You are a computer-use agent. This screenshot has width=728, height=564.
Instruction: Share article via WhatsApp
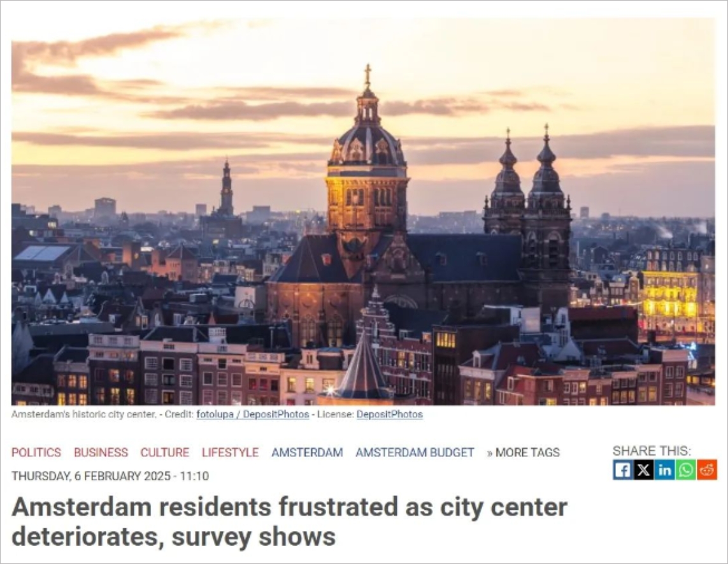point(685,470)
